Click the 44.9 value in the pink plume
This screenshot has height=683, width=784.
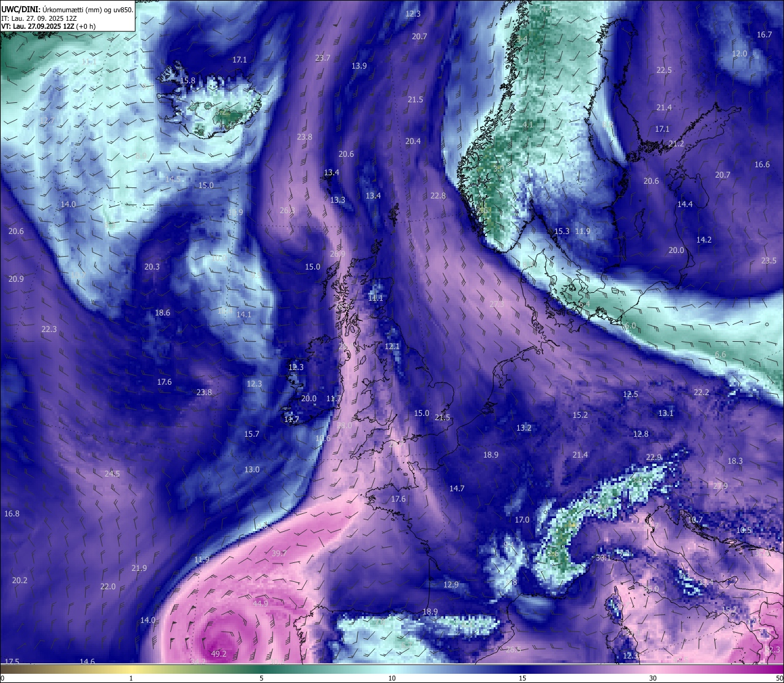[x=260, y=603]
